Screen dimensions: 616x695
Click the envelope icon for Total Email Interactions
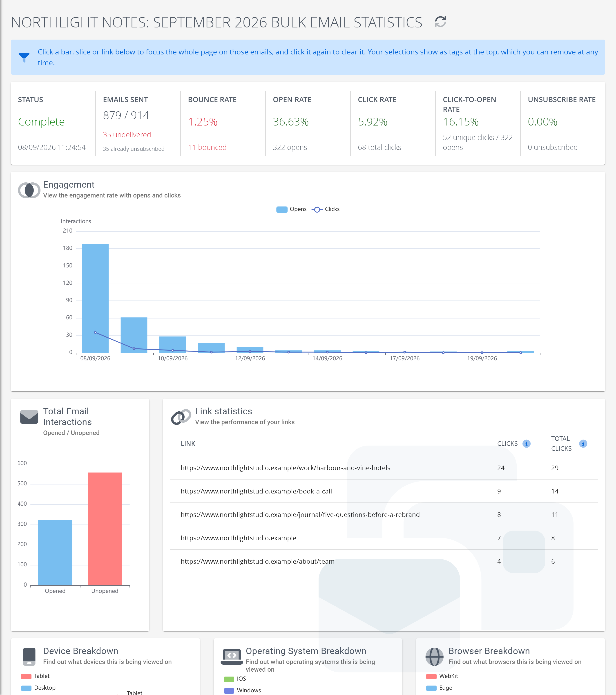pyautogui.click(x=29, y=417)
